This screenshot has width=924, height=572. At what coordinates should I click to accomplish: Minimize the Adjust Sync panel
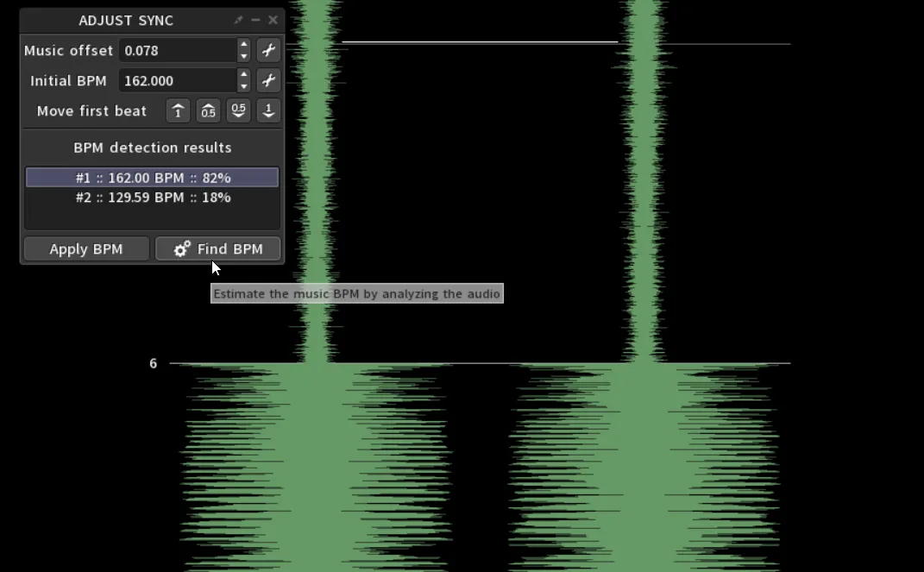(x=256, y=20)
